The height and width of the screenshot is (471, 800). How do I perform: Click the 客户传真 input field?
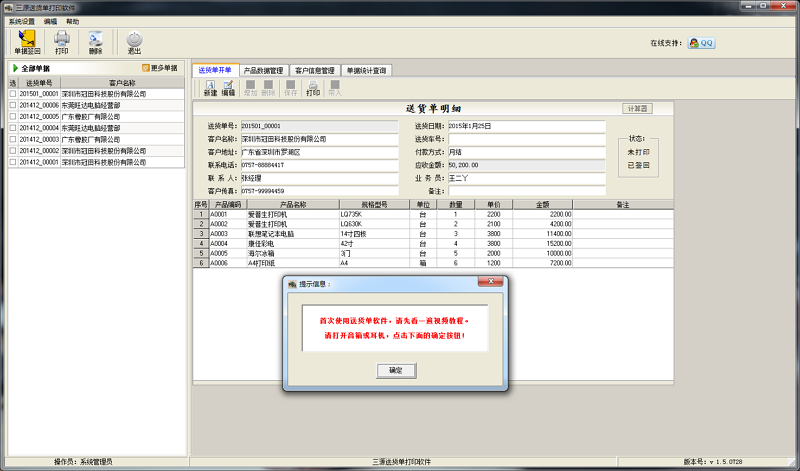tap(319, 191)
